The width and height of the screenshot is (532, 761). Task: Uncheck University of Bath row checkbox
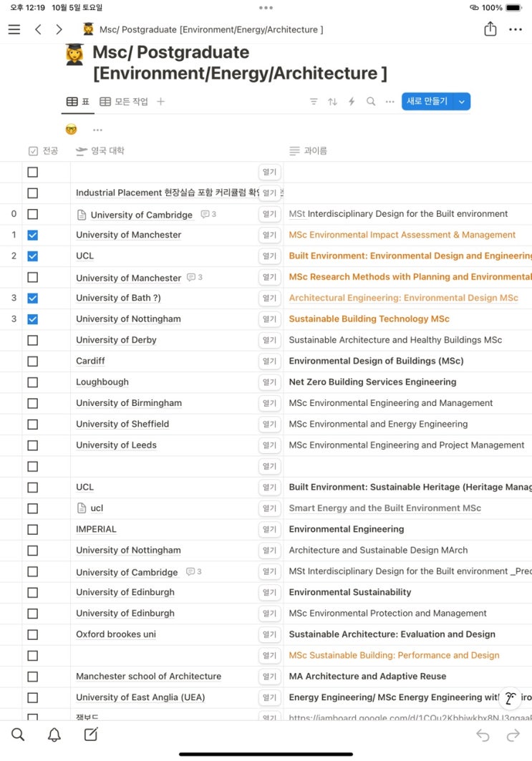click(x=32, y=298)
